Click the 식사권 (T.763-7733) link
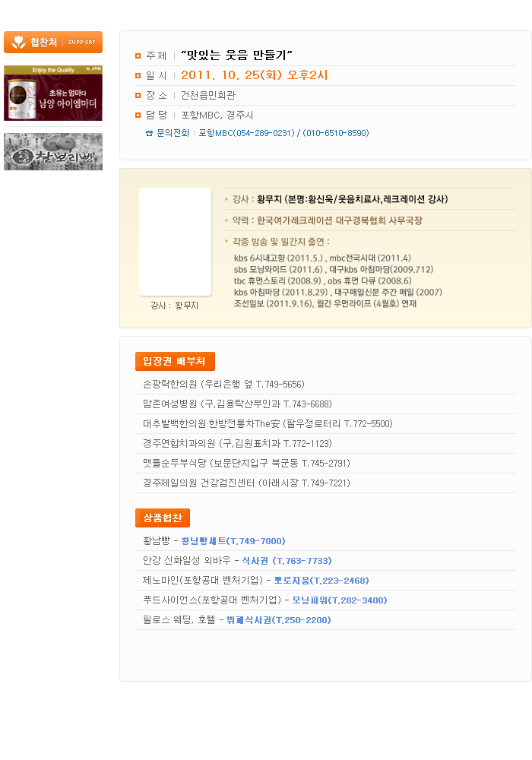Image resolution: width=532 pixels, height=760 pixels. pos(287,561)
